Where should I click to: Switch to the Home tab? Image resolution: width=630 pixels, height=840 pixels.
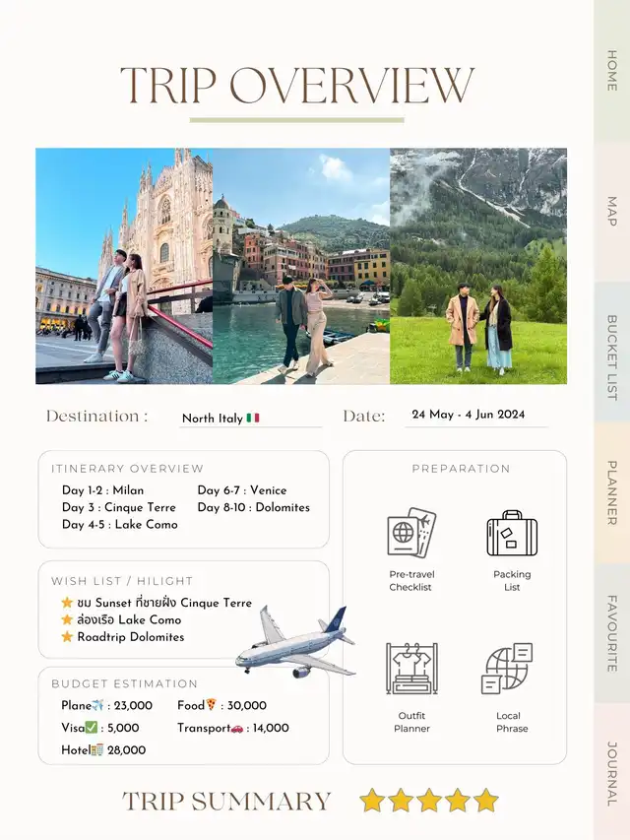(611, 70)
